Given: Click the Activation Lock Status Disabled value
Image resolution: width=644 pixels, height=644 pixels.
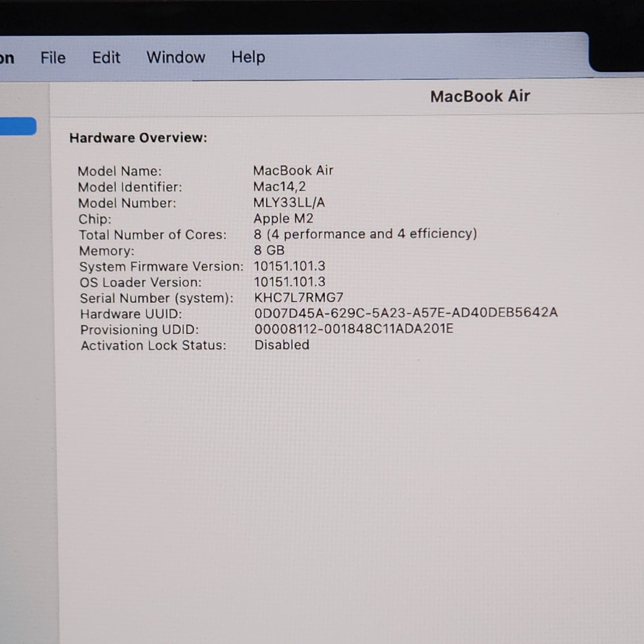Looking at the screenshot, I should [x=282, y=345].
